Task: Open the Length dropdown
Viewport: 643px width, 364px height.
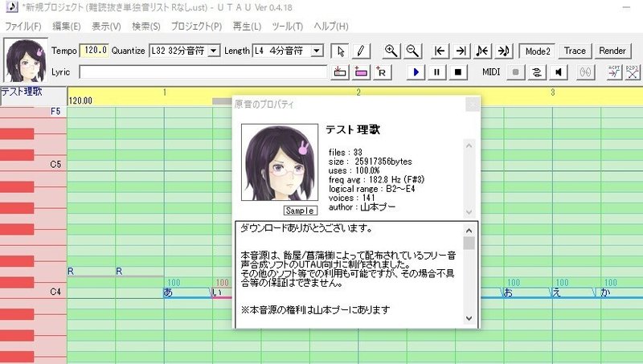Action: pyautogui.click(x=316, y=51)
